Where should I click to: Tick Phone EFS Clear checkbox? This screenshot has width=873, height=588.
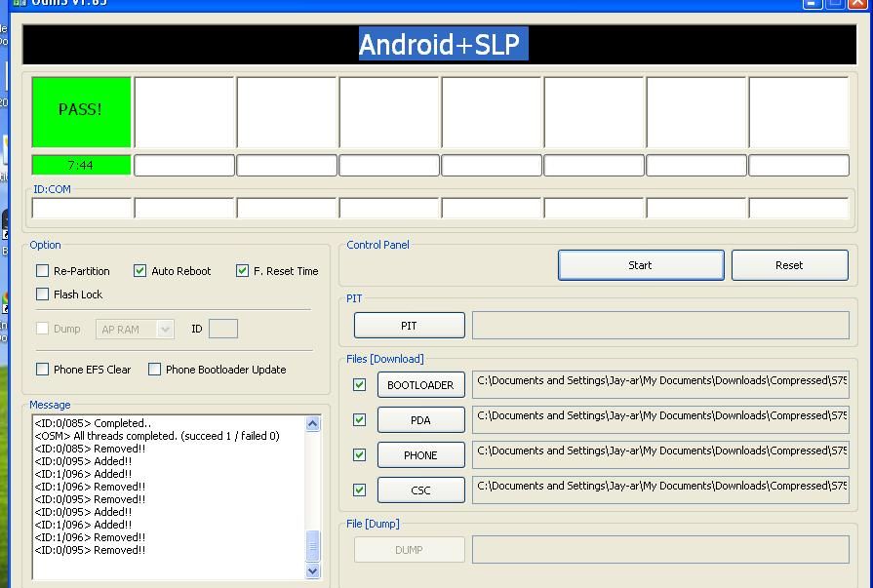coord(43,370)
